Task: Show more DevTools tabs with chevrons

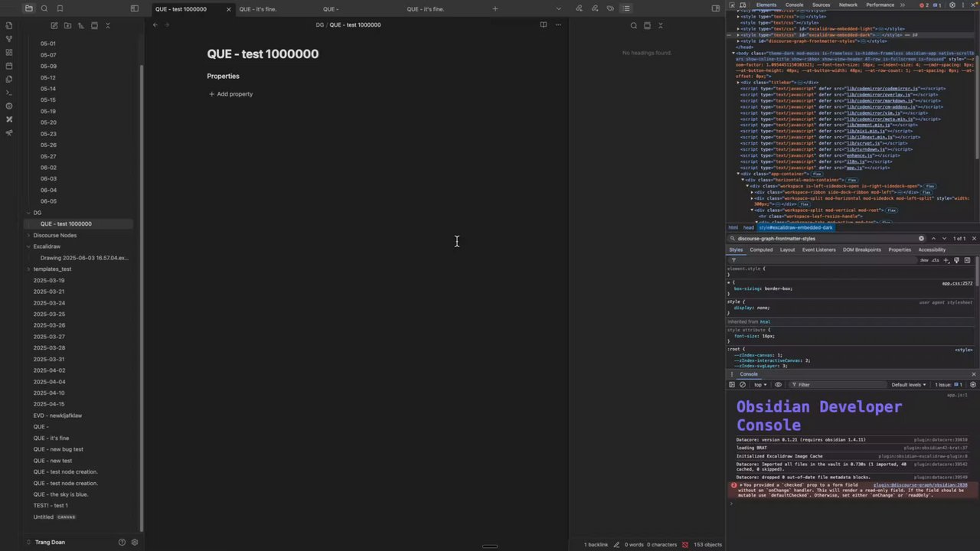Action: click(x=902, y=5)
